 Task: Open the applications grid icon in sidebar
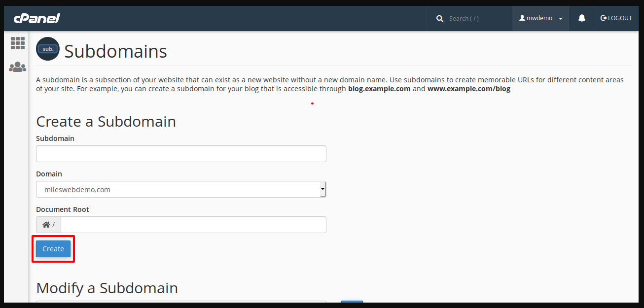[17, 43]
